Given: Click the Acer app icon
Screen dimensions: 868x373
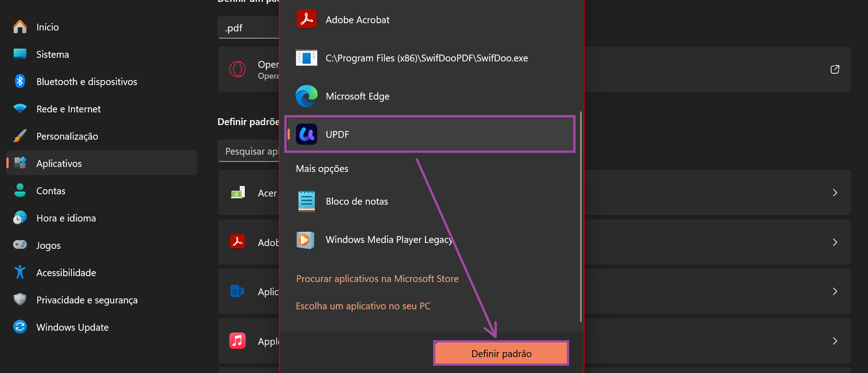Looking at the screenshot, I should pos(237,193).
